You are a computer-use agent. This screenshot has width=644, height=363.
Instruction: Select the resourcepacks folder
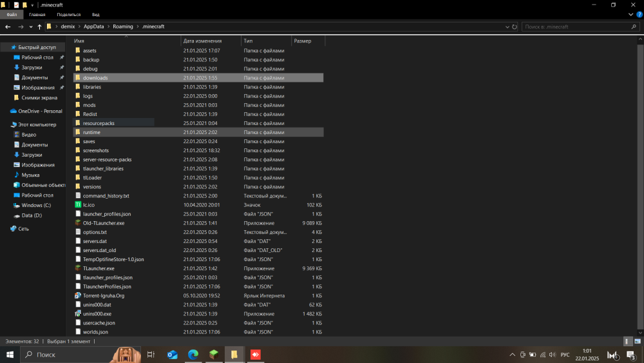(x=198, y=123)
